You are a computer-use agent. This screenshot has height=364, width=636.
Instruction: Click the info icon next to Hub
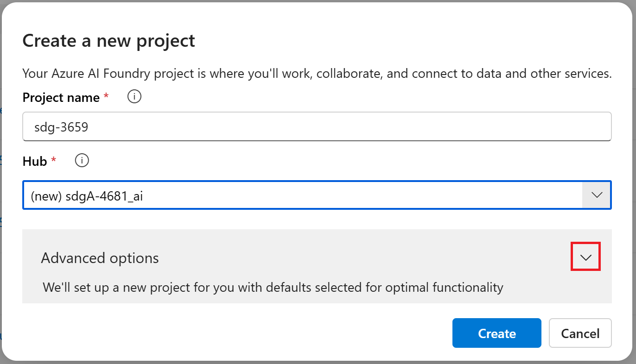[x=82, y=161]
